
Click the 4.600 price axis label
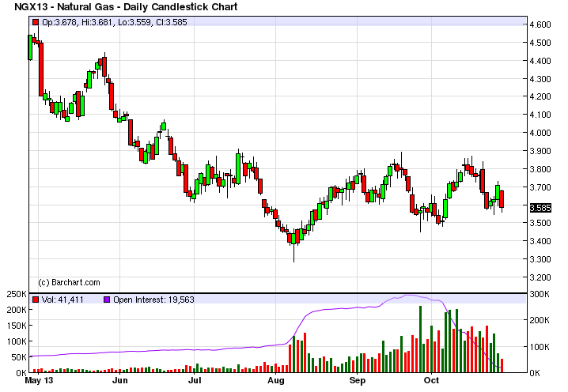coord(540,24)
